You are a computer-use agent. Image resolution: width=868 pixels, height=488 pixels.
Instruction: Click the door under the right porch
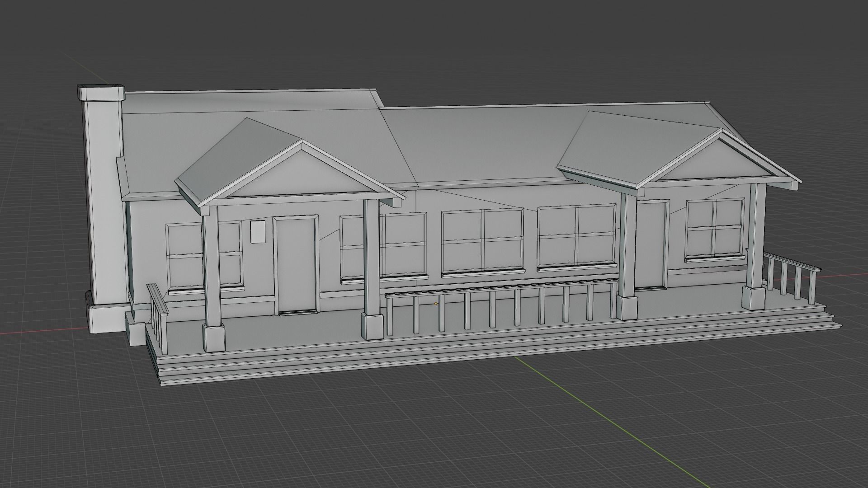pyautogui.click(x=651, y=244)
